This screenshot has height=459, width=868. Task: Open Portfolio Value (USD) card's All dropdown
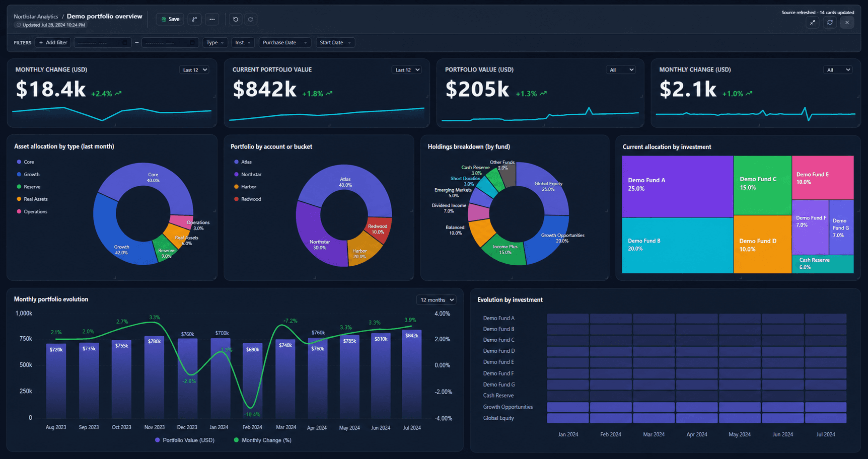pyautogui.click(x=621, y=70)
